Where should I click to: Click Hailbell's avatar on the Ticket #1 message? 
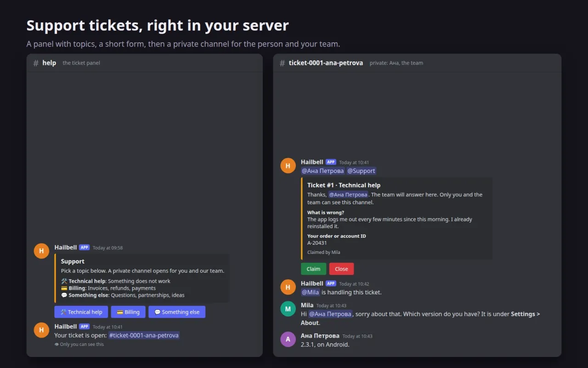(x=288, y=166)
